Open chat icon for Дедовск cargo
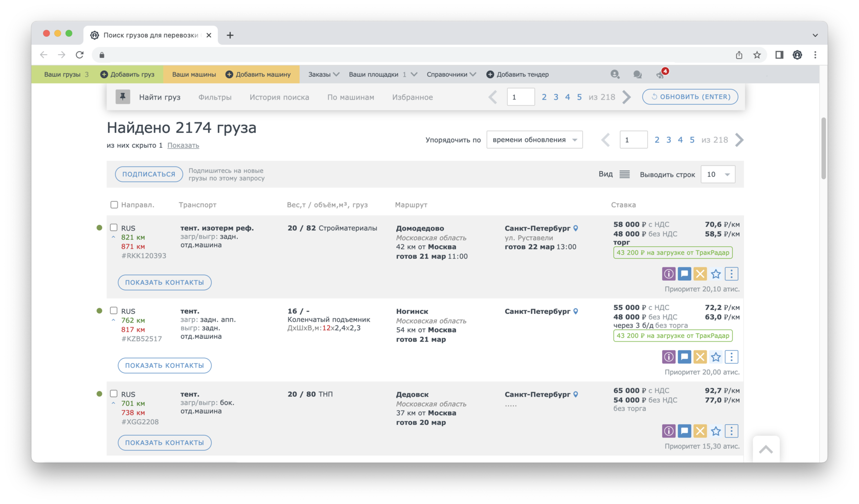The width and height of the screenshot is (859, 504). [x=684, y=431]
